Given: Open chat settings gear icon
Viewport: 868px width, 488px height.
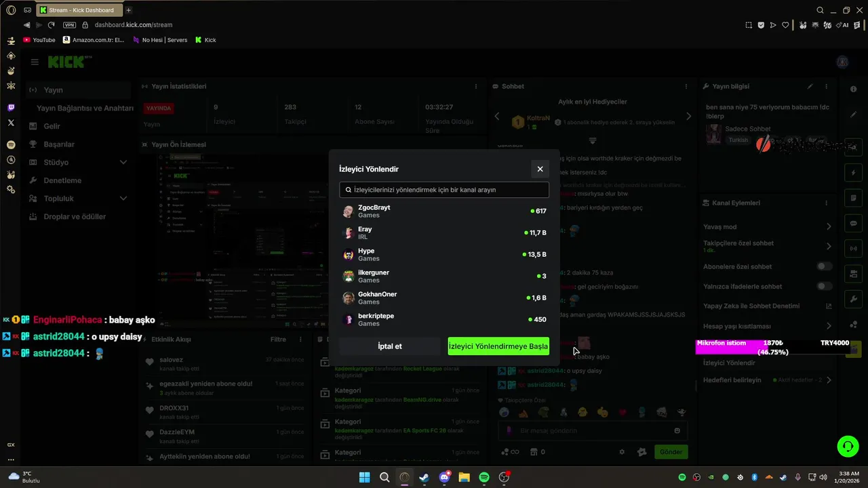Looking at the screenshot, I should (x=622, y=452).
